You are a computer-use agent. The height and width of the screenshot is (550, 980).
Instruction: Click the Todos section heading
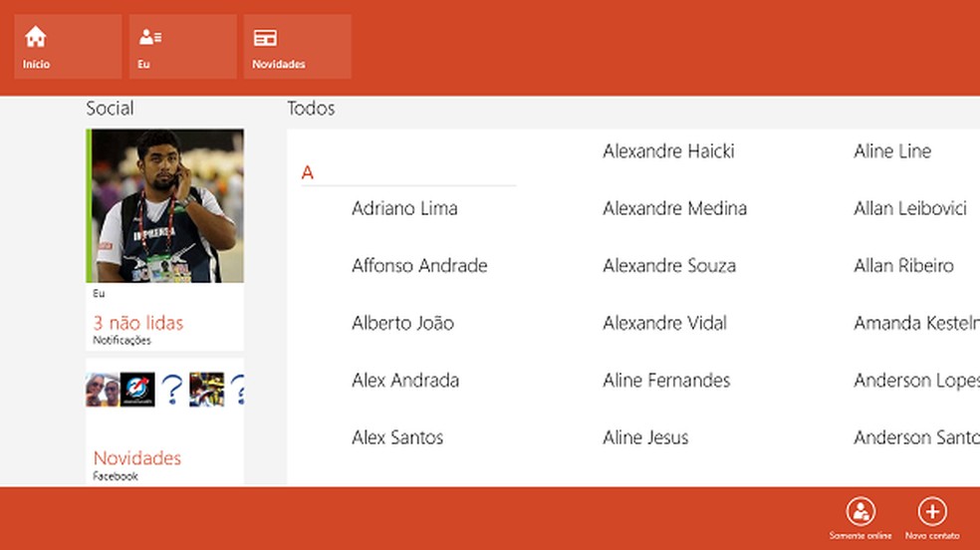(311, 109)
